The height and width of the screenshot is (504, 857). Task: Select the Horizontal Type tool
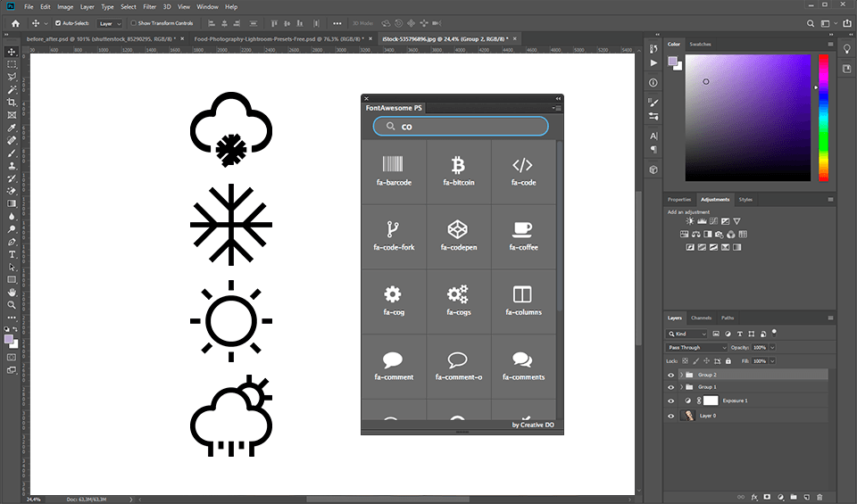[12, 254]
